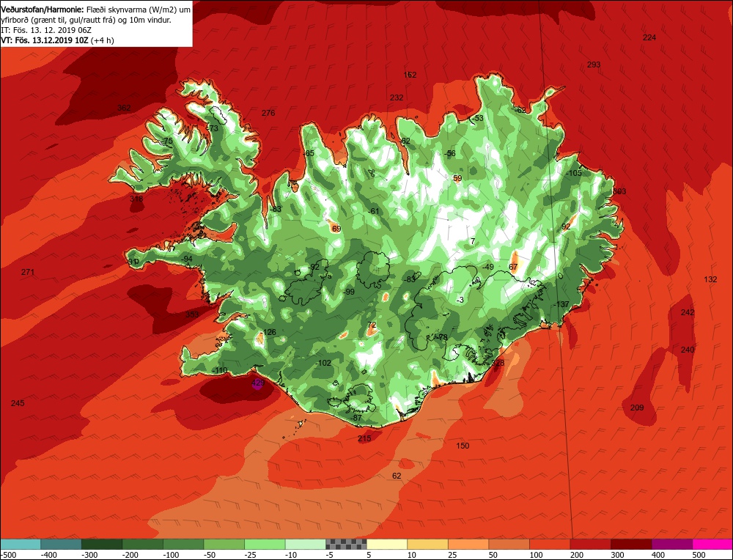Click the -75 value in the Westfjords

pos(167,141)
